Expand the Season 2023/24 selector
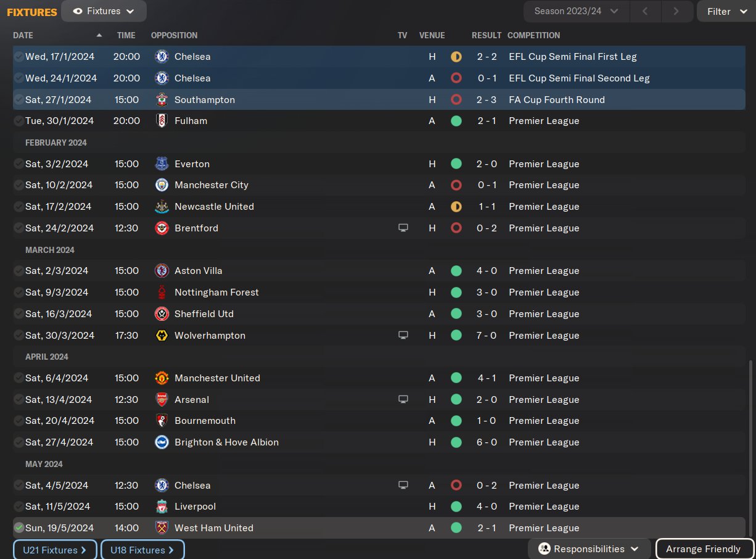 tap(576, 11)
